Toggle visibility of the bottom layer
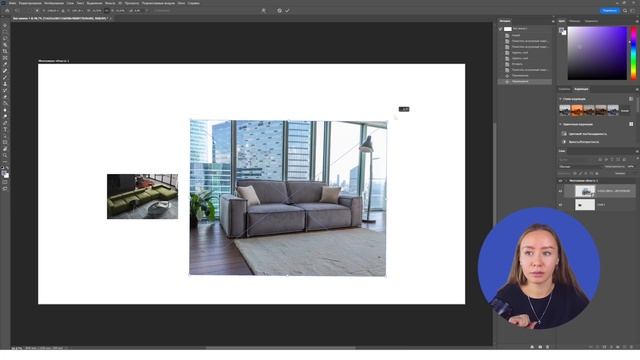 pos(560,204)
